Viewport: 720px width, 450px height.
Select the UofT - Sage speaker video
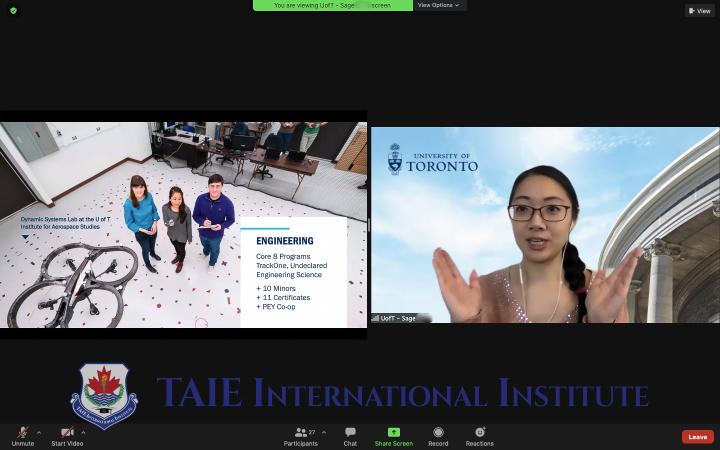coord(545,224)
